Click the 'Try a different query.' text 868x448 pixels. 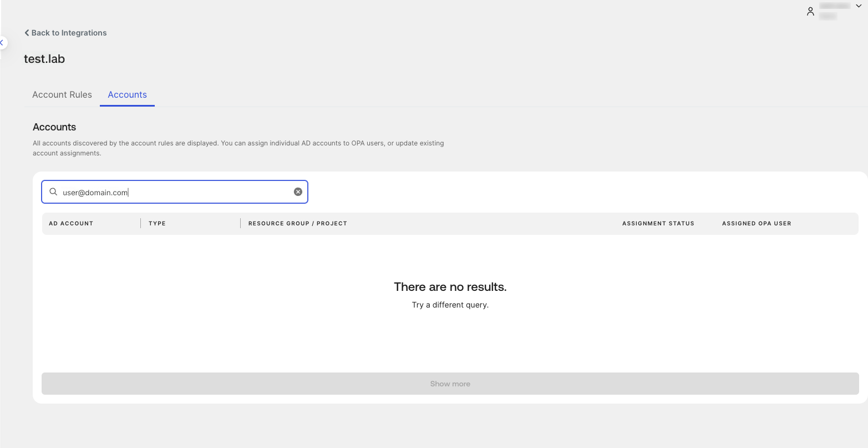click(450, 305)
